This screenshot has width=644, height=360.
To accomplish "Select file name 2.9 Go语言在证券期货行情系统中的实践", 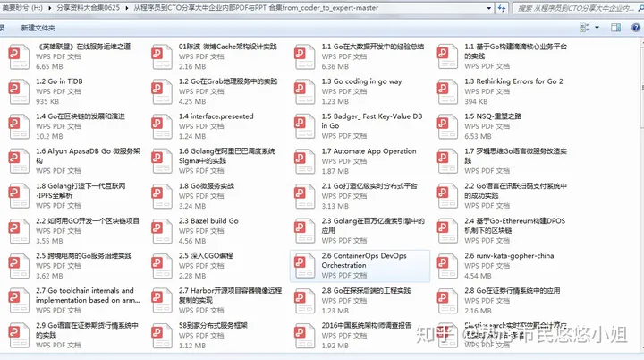I will coord(87,330).
